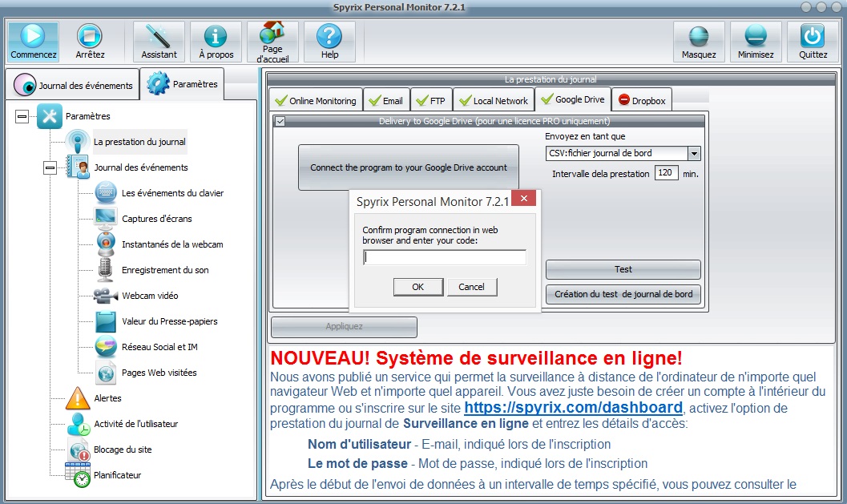Click La prestation du journal antenna icon
This screenshot has width=847, height=504.
[78, 142]
